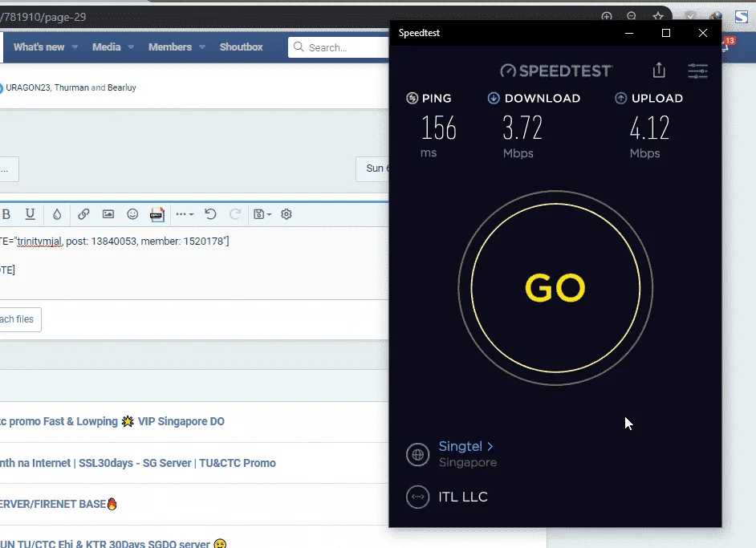Open Speedtest settings sliders icon
Viewport: 756px width, 548px height.
[697, 71]
